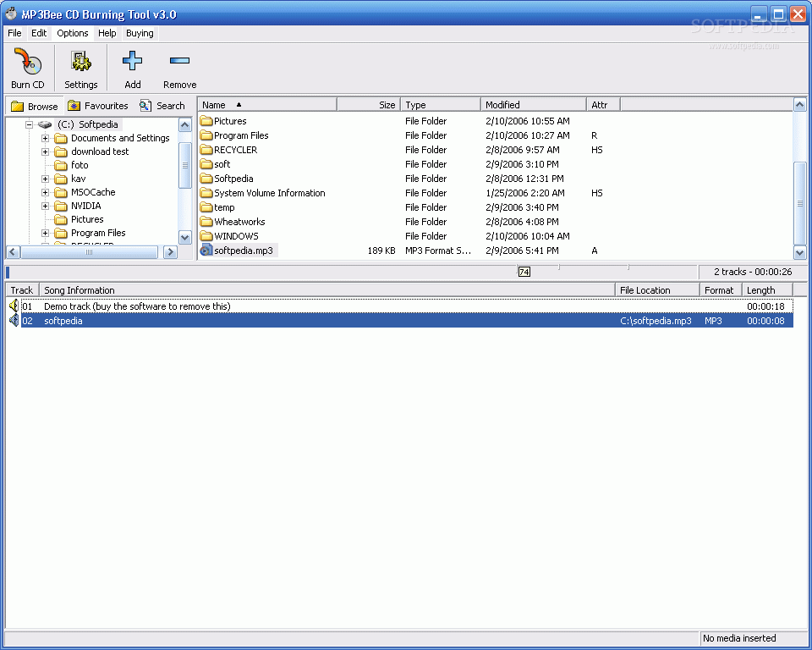The image size is (812, 650).
Task: Select track 02 softpedia row
Action: point(407,321)
